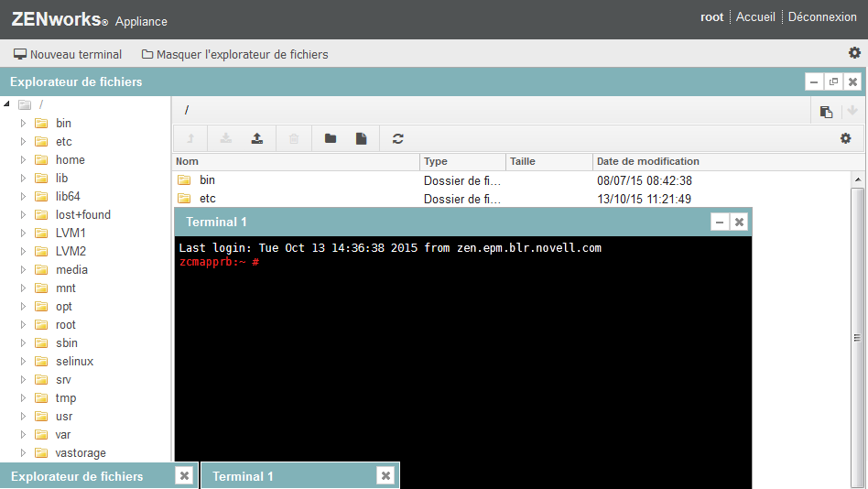
Task: Open the top-right settings gear
Action: pyautogui.click(x=854, y=52)
